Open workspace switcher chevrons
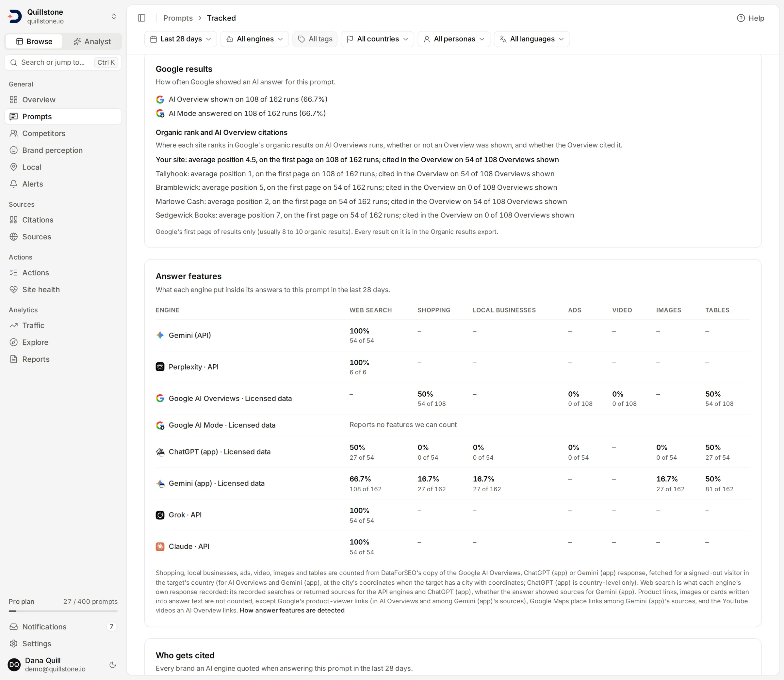Image resolution: width=784 pixels, height=680 pixels. (x=114, y=16)
